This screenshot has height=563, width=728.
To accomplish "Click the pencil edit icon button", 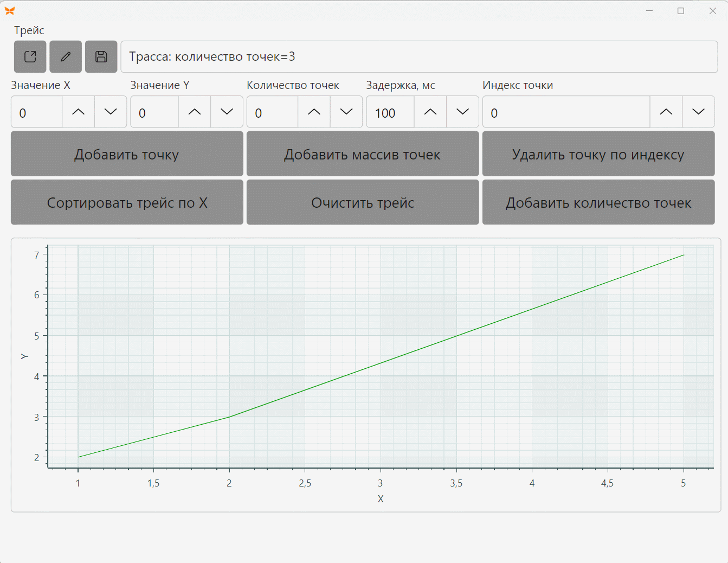I will pos(66,56).
